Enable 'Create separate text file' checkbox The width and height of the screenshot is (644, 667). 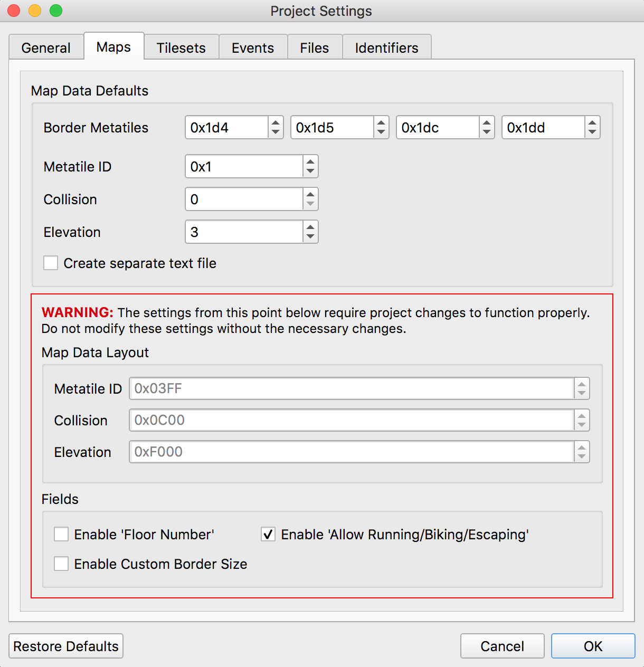[51, 263]
